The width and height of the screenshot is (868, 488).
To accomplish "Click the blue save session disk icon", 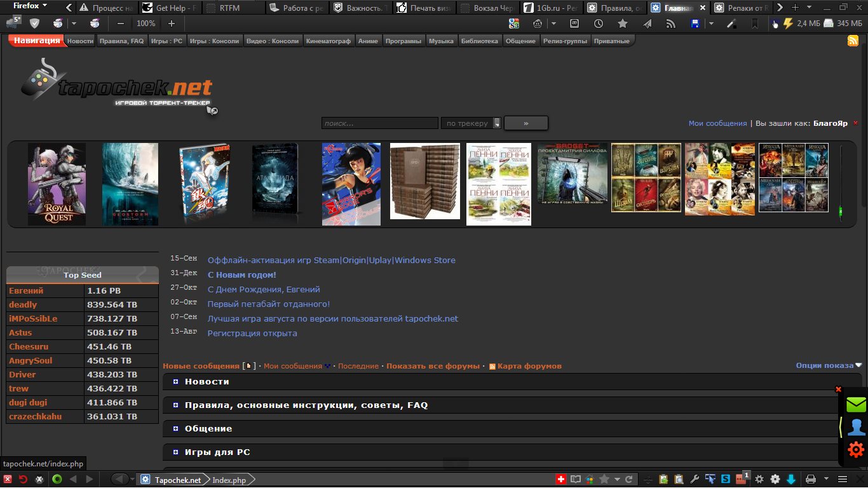I will pyautogui.click(x=695, y=24).
